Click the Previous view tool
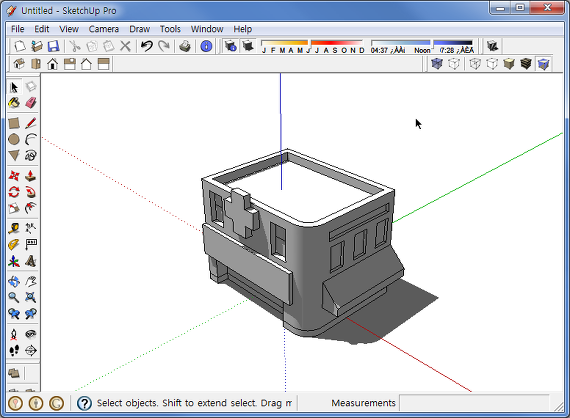Screen dimensions: 570x418 [x=14, y=314]
